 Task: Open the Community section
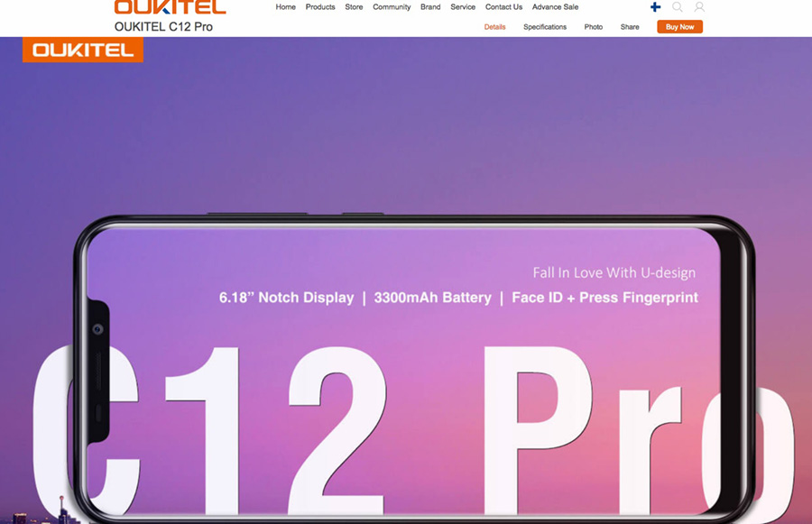392,7
